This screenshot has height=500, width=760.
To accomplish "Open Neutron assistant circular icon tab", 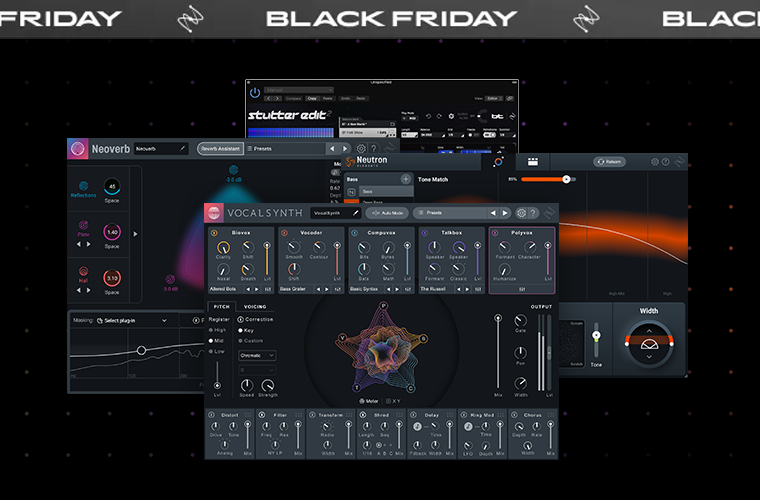I will [498, 162].
